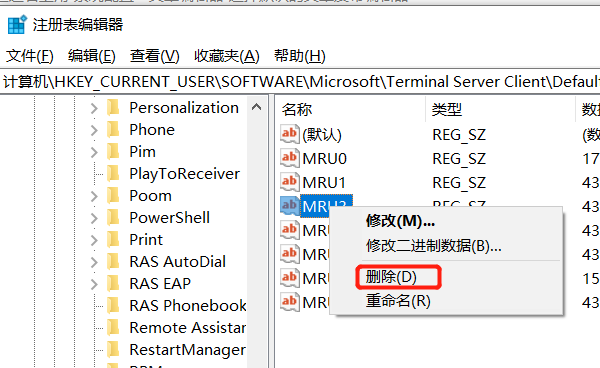Screen dimensions: 600x368
Task: Expand the Poom key
Action: point(94,196)
